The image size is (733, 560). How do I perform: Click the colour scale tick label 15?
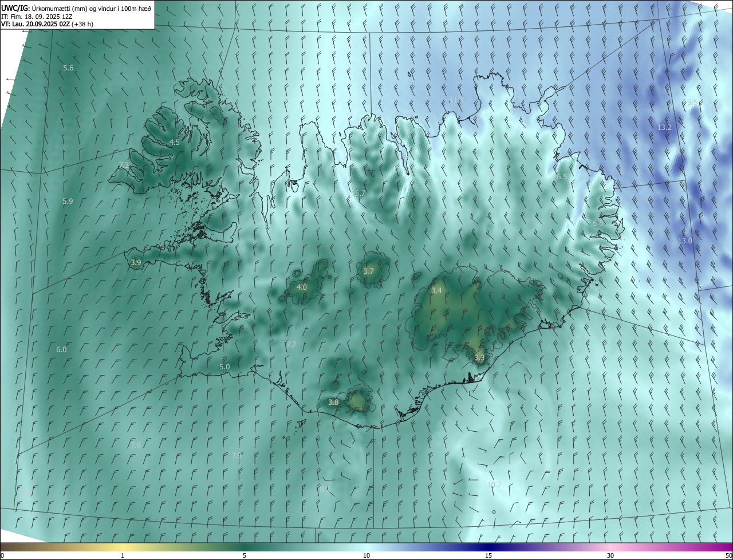pyautogui.click(x=488, y=555)
